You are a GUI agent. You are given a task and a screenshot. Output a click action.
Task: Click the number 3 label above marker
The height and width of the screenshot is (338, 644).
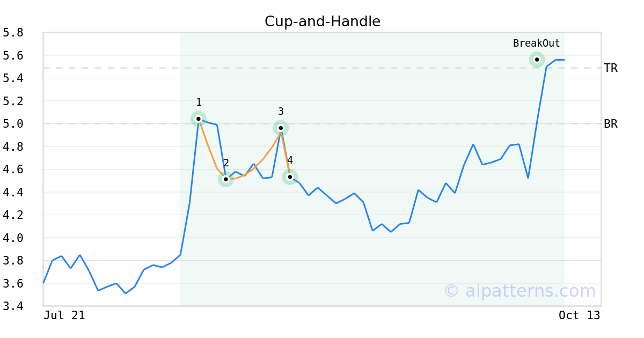(x=281, y=112)
